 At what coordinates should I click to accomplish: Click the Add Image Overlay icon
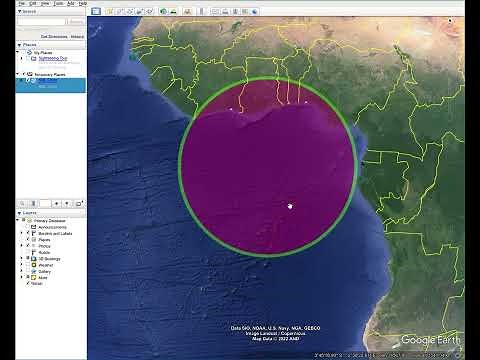coord(140,11)
